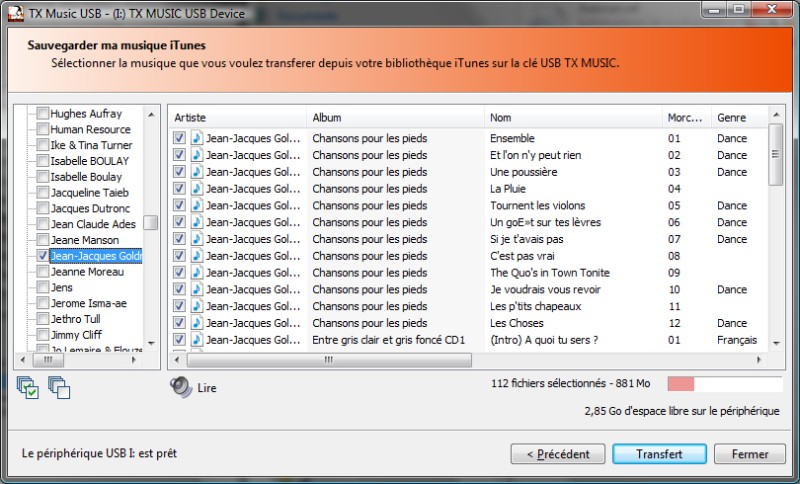Sort the list by Artiste column
This screenshot has height=484, width=800.
pyautogui.click(x=238, y=117)
